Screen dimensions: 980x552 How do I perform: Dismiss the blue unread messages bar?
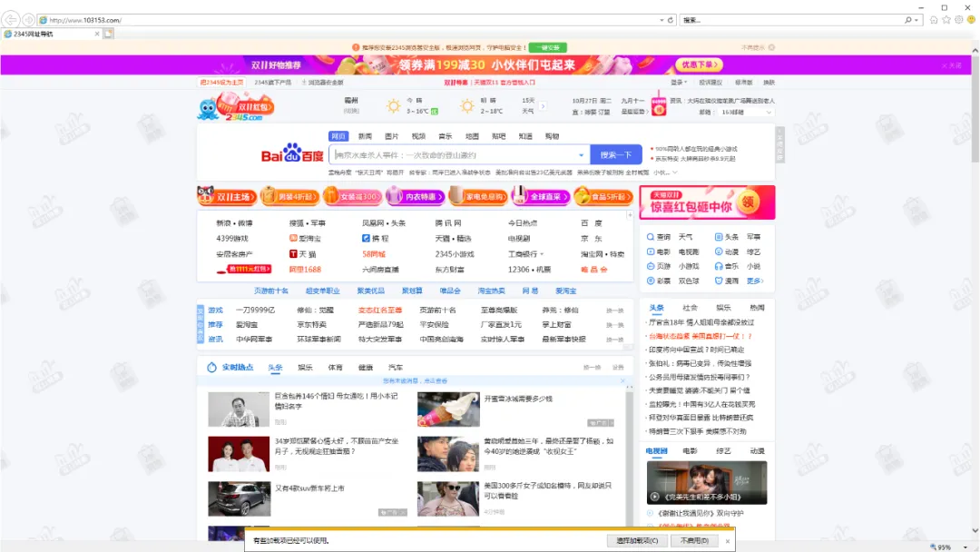pos(622,380)
